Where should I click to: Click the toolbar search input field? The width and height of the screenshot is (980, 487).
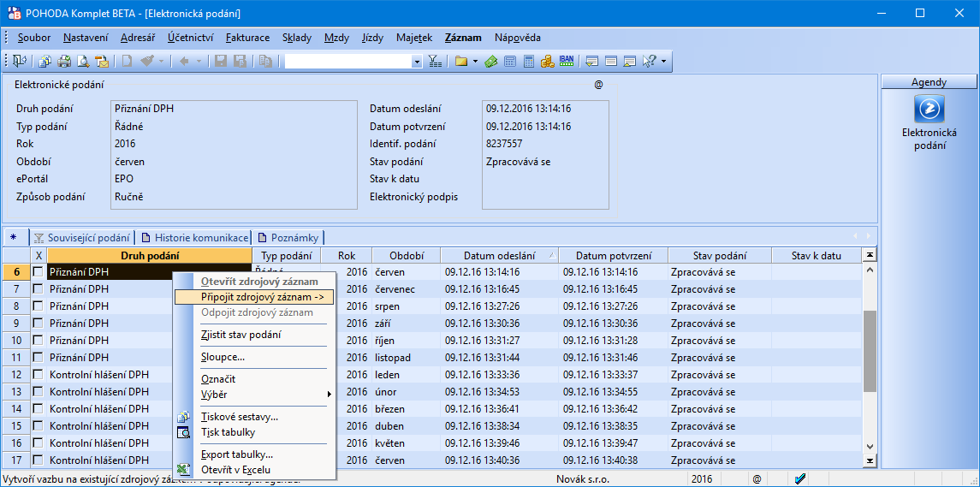[348, 62]
